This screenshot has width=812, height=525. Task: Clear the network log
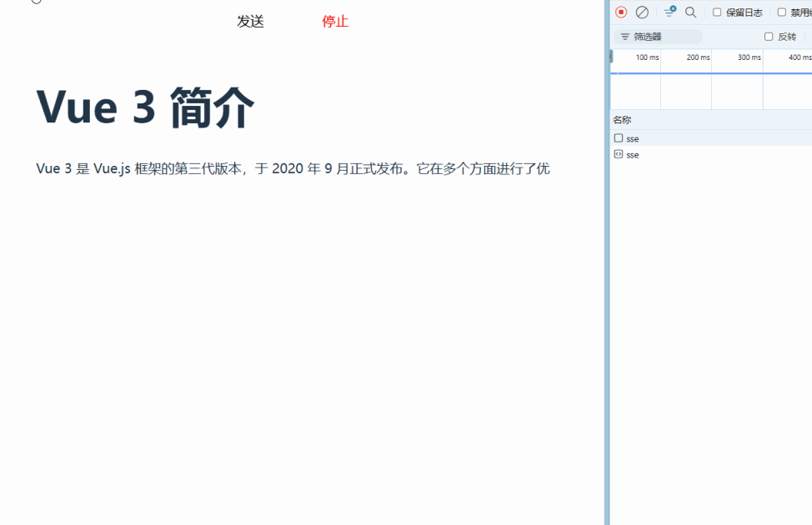pyautogui.click(x=642, y=12)
